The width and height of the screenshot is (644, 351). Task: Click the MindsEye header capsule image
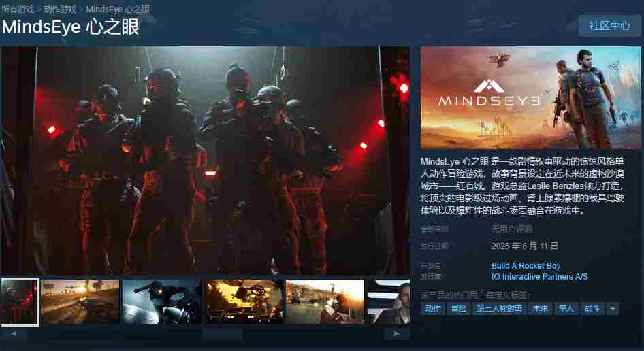point(531,97)
